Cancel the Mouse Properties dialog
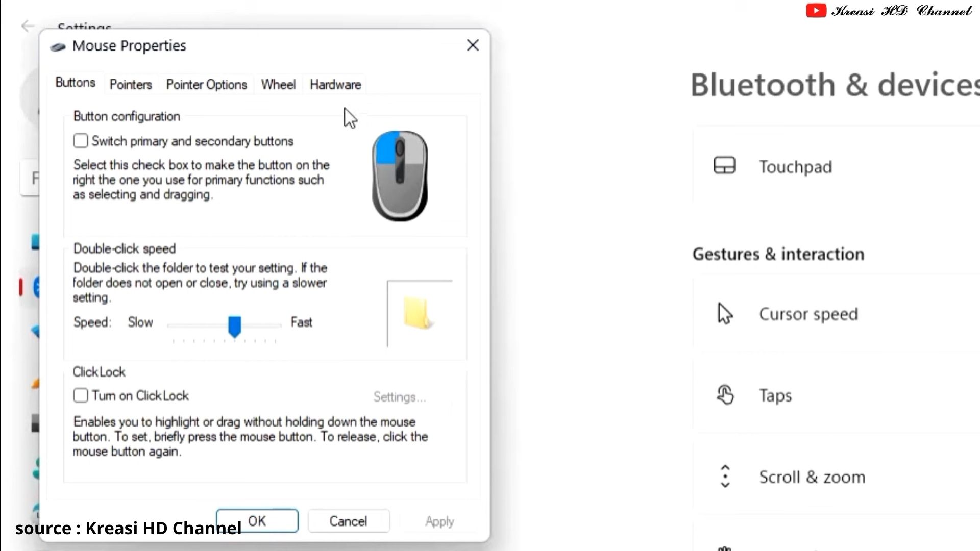The width and height of the screenshot is (980, 551). pos(349,521)
